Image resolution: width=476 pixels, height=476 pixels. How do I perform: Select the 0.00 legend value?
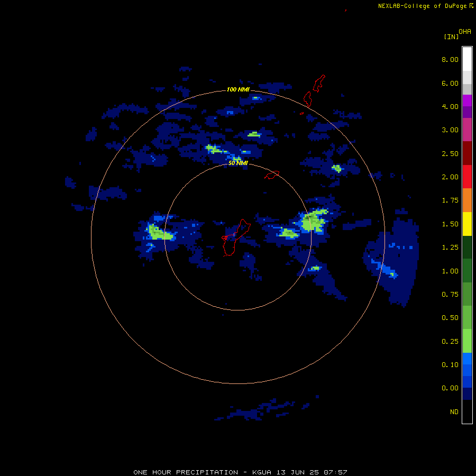[x=450, y=388]
